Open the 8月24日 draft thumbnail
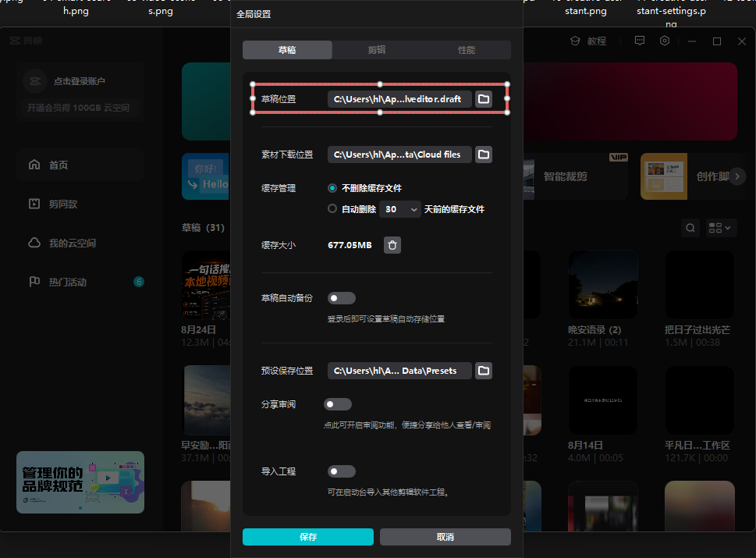The height and width of the screenshot is (558, 756). point(206,285)
